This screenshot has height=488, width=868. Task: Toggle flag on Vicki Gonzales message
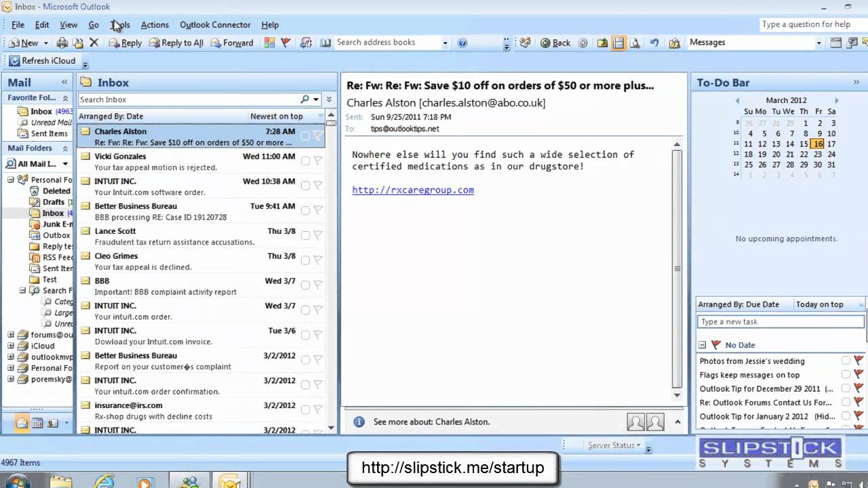click(x=318, y=161)
